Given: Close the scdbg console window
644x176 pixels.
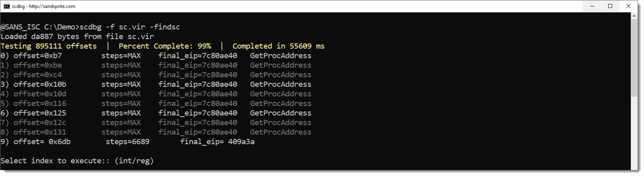Looking at the screenshot, I should (x=628, y=6).
